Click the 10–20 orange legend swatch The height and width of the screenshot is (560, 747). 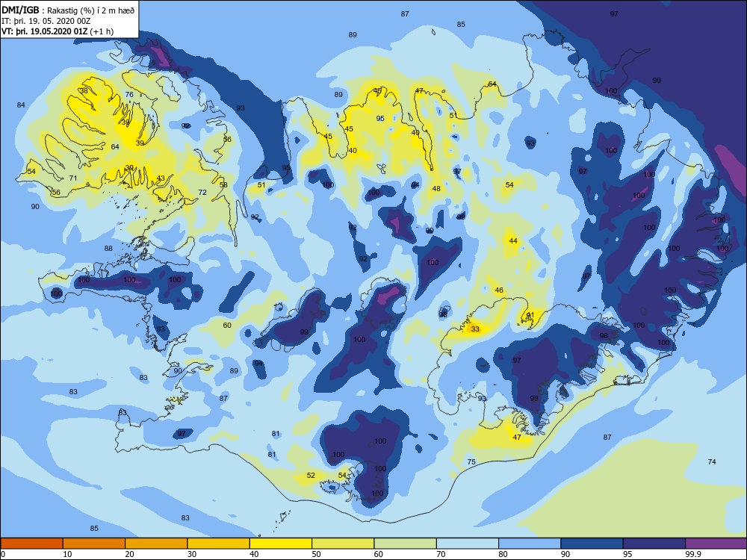[x=94, y=544]
